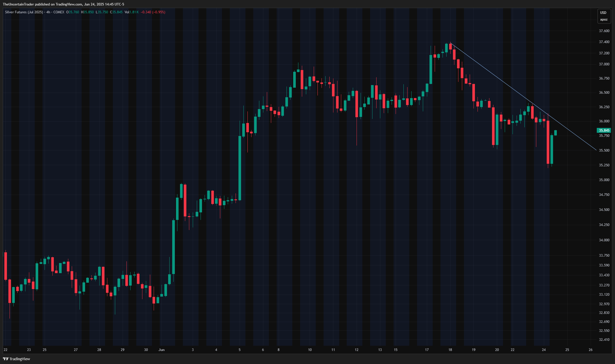Click the TheUncertainTrader published header text
The width and height of the screenshot is (615, 364).
click(x=63, y=4)
